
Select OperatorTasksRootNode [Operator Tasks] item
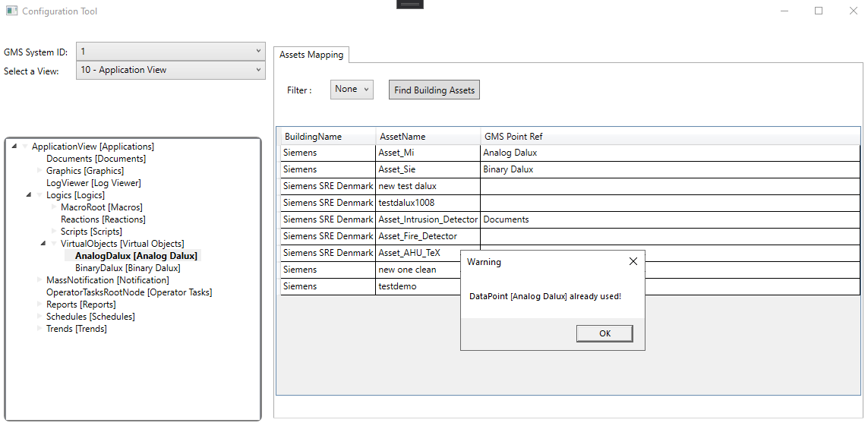click(x=129, y=292)
